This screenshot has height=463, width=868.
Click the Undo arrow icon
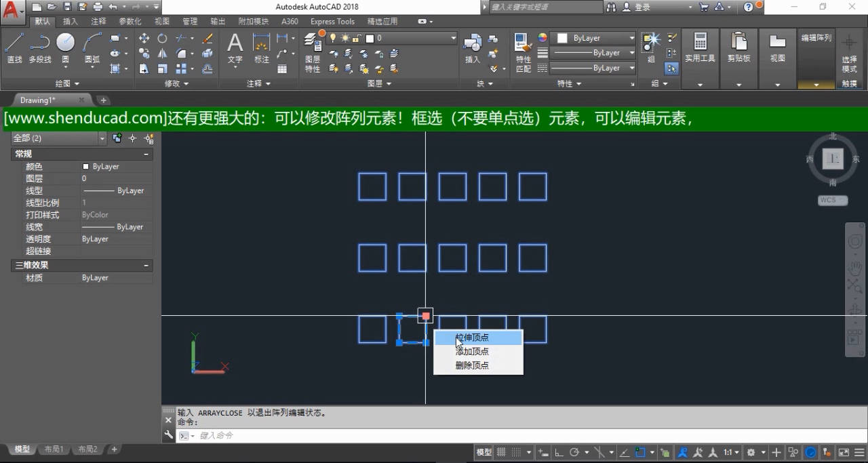(113, 7)
